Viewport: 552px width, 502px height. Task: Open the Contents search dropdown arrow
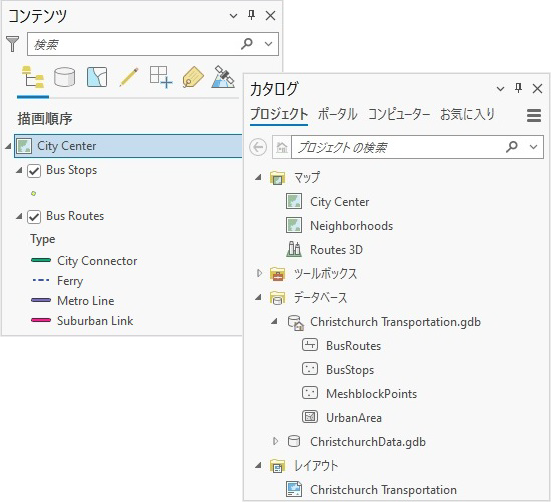click(x=268, y=44)
